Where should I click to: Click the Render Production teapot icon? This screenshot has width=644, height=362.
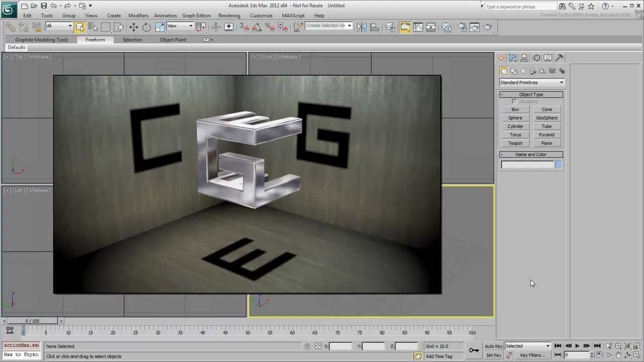pyautogui.click(x=488, y=27)
